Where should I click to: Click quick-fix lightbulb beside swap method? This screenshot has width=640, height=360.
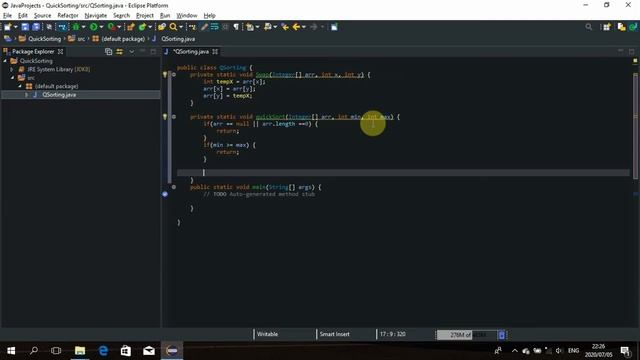[x=165, y=75]
